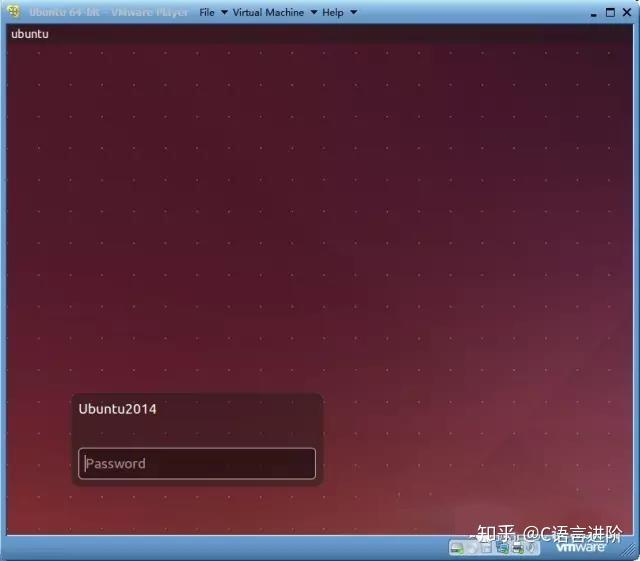
Task: Focus the Password input field
Action: pos(197,463)
